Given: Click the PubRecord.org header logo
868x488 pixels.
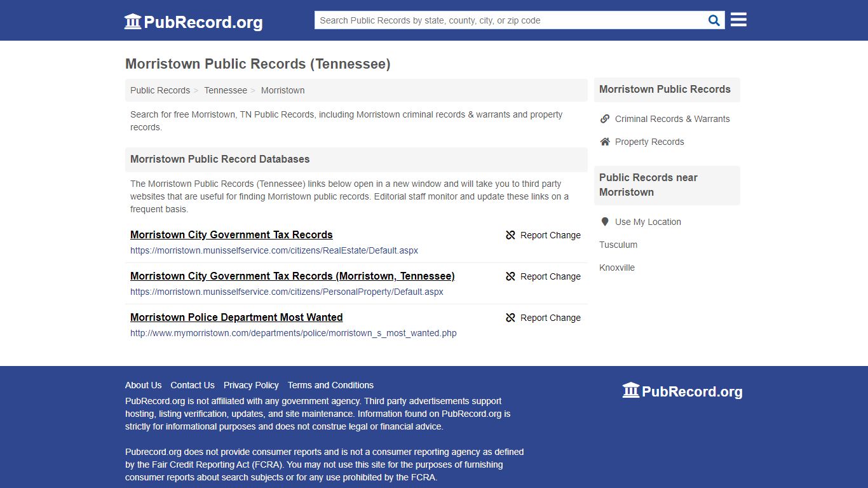Looking at the screenshot, I should tap(193, 22).
